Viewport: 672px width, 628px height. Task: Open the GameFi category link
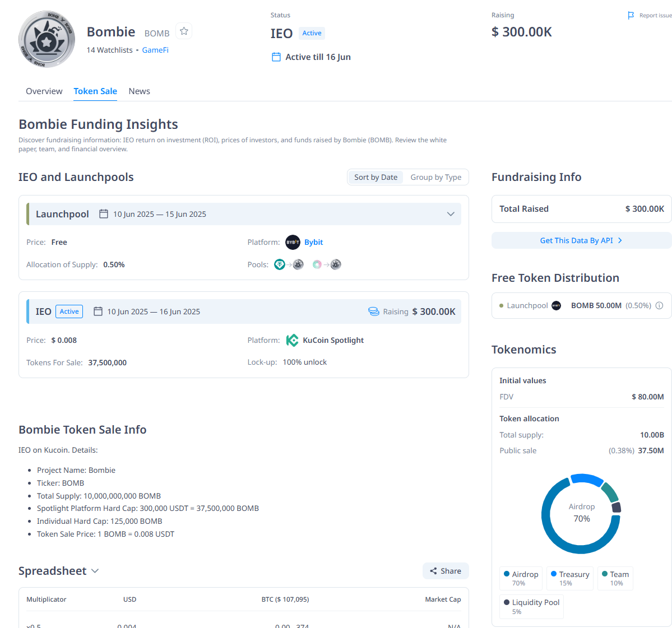click(x=155, y=50)
